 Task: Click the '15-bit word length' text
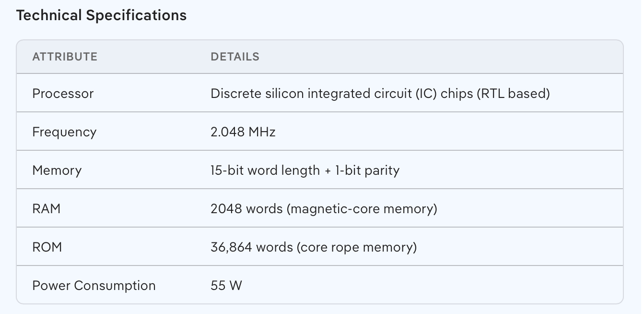pos(265,170)
